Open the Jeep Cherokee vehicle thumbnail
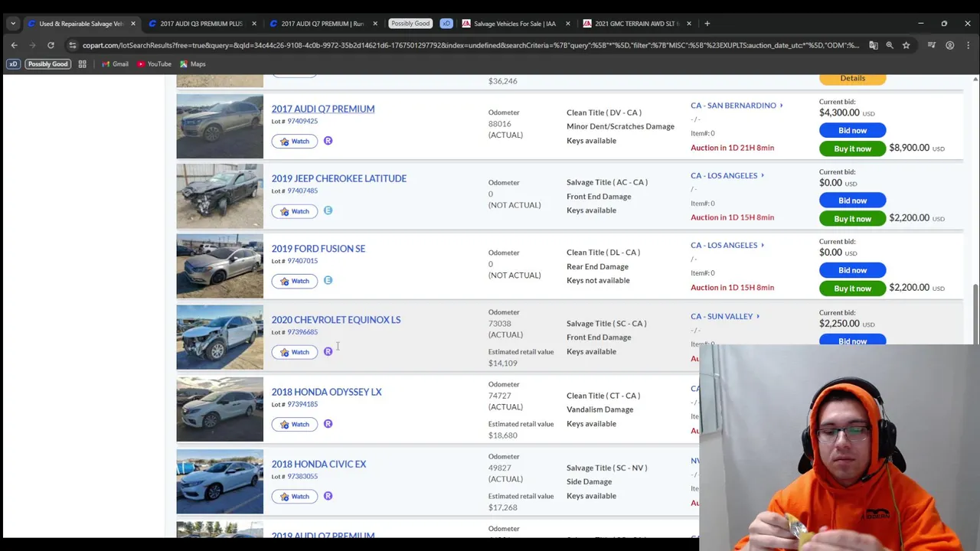 [220, 197]
